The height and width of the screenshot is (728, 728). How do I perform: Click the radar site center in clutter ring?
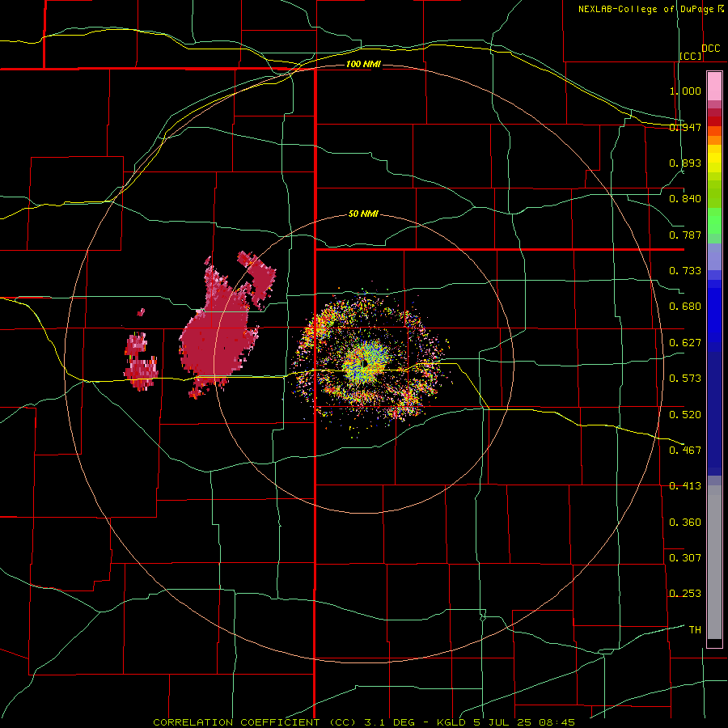(x=366, y=362)
